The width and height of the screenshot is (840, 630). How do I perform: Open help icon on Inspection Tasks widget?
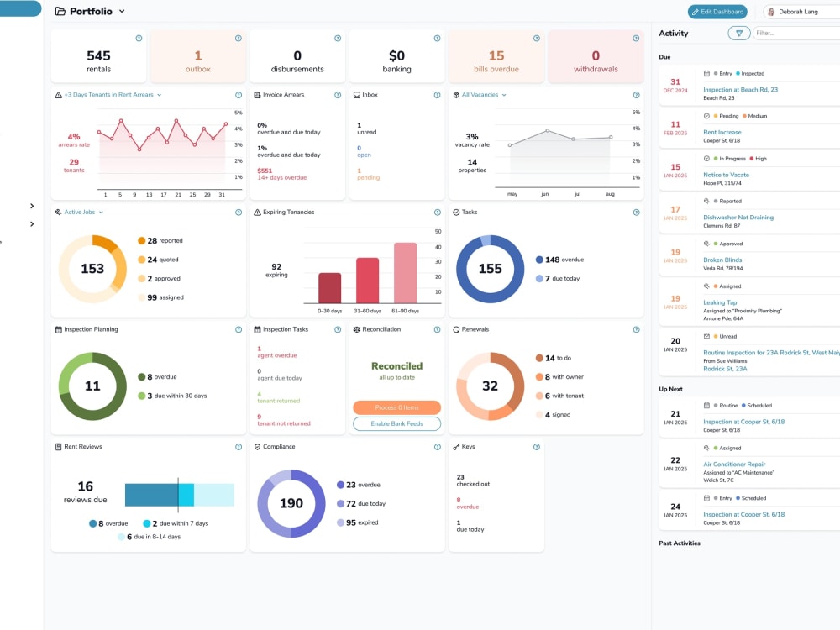[x=338, y=329]
